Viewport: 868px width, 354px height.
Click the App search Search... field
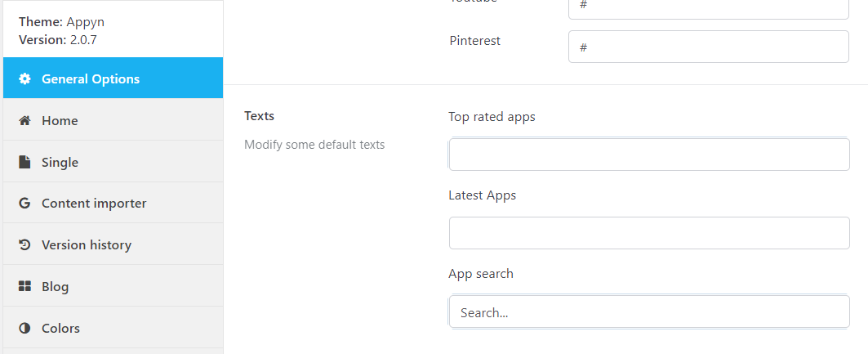coord(649,312)
